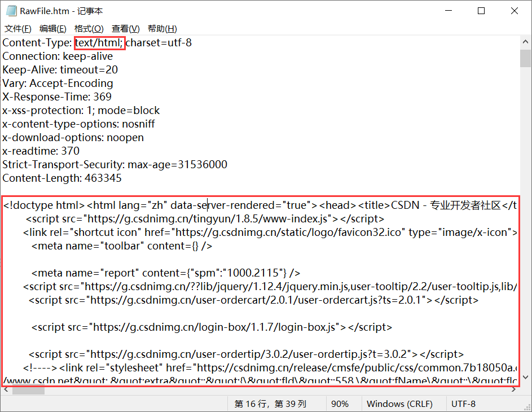Click the horizontal scrollbar thumb
532x412 pixels.
tap(29, 389)
